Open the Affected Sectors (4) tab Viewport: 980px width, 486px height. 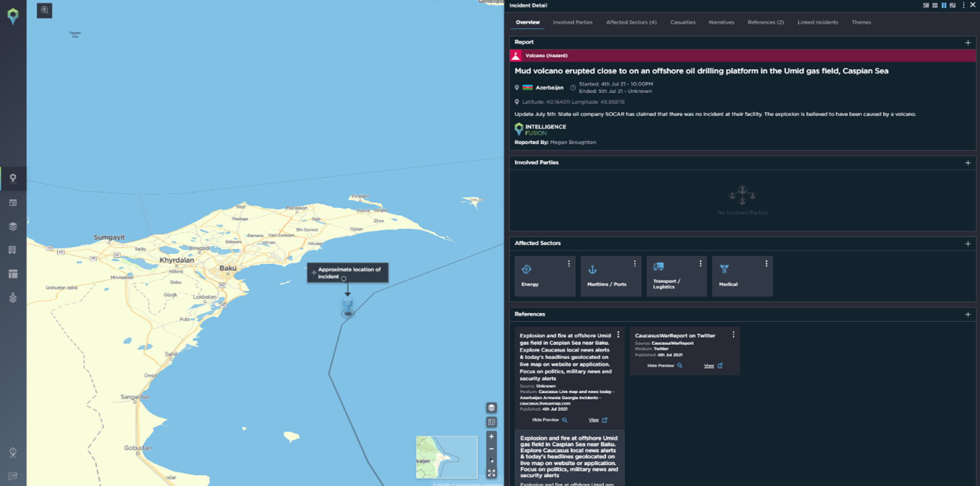(x=631, y=22)
